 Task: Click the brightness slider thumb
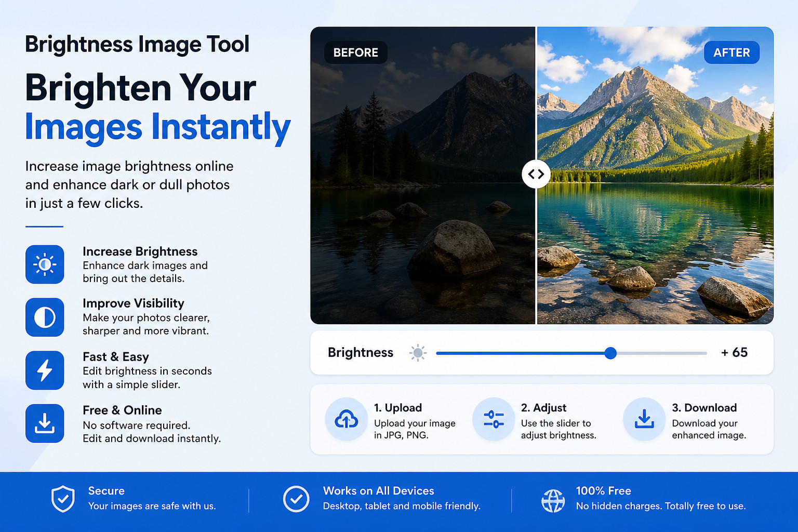[x=610, y=353]
